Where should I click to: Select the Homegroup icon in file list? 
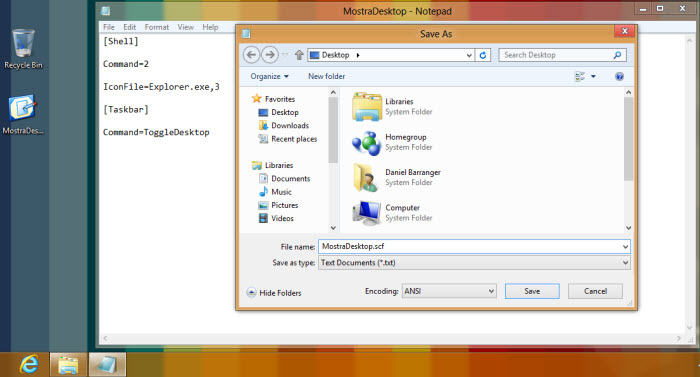(x=367, y=142)
